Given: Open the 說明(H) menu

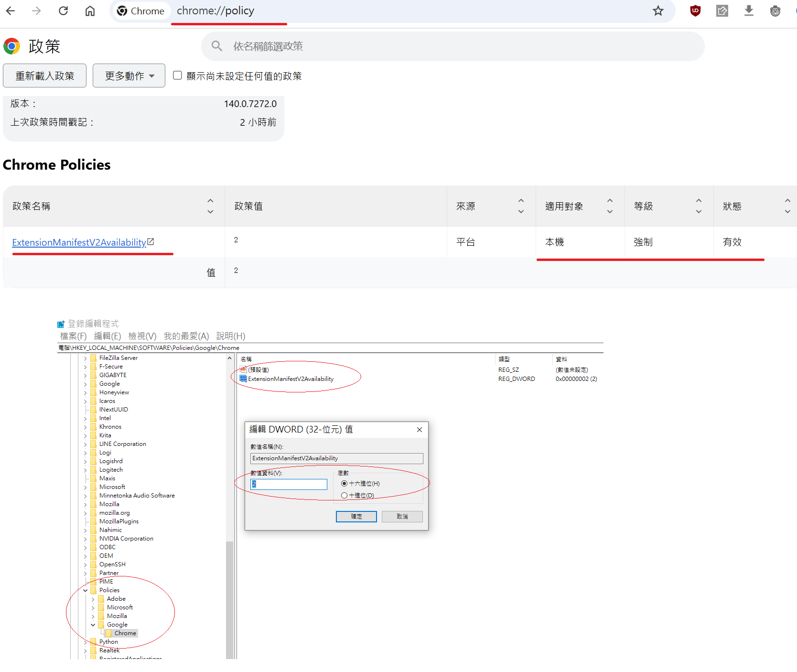Looking at the screenshot, I should [231, 336].
